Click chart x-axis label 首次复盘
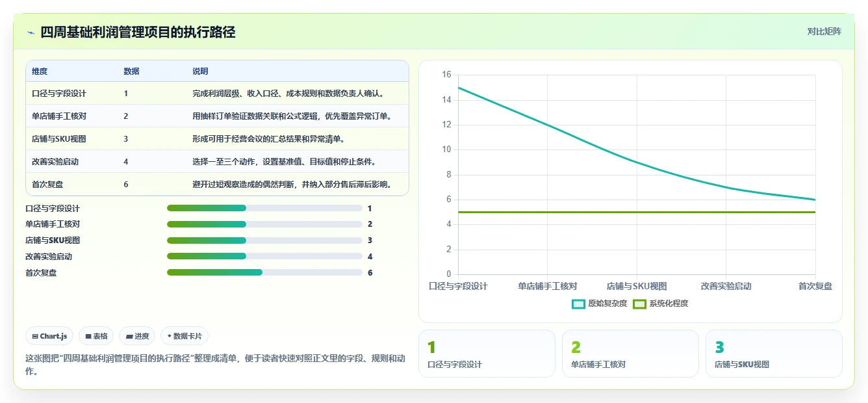This screenshot has width=868, height=403. [815, 286]
